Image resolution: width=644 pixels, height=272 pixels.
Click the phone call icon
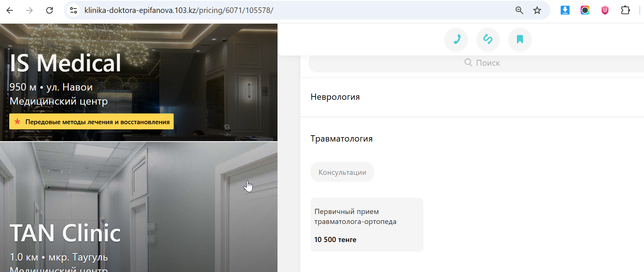[456, 40]
